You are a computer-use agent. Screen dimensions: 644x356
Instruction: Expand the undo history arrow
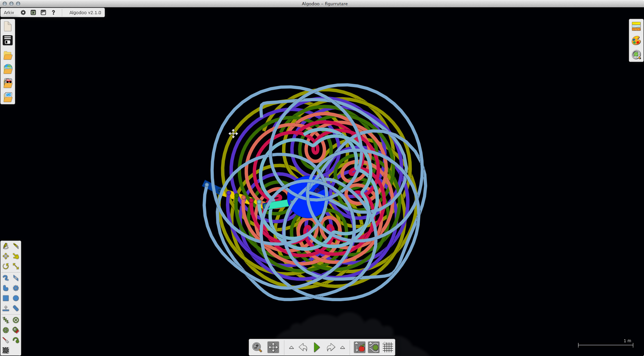(291, 348)
